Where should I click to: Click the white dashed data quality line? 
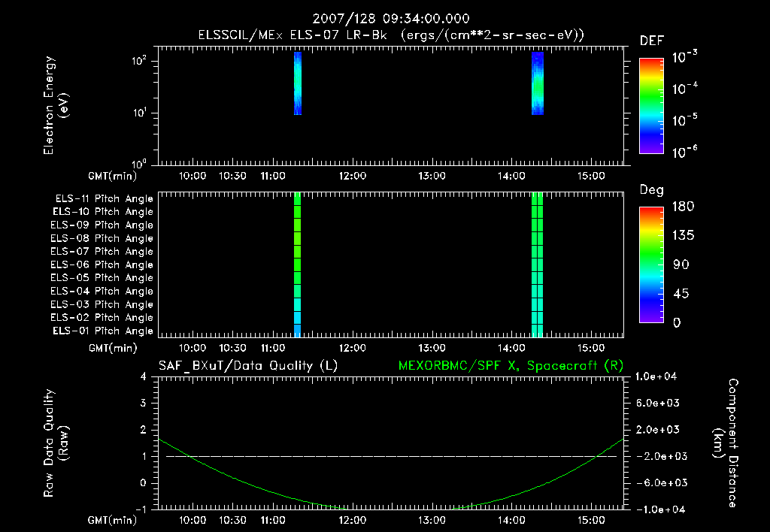[391, 456]
